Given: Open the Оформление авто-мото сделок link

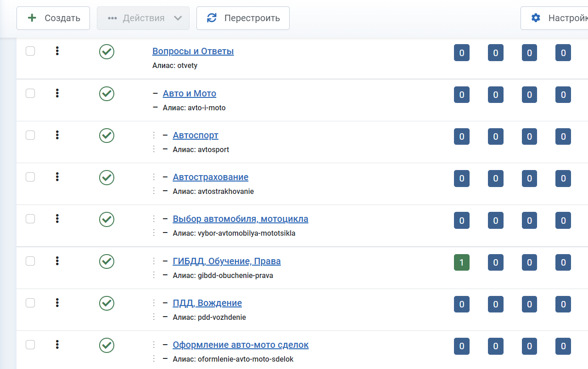Looking at the screenshot, I should pos(241,345).
